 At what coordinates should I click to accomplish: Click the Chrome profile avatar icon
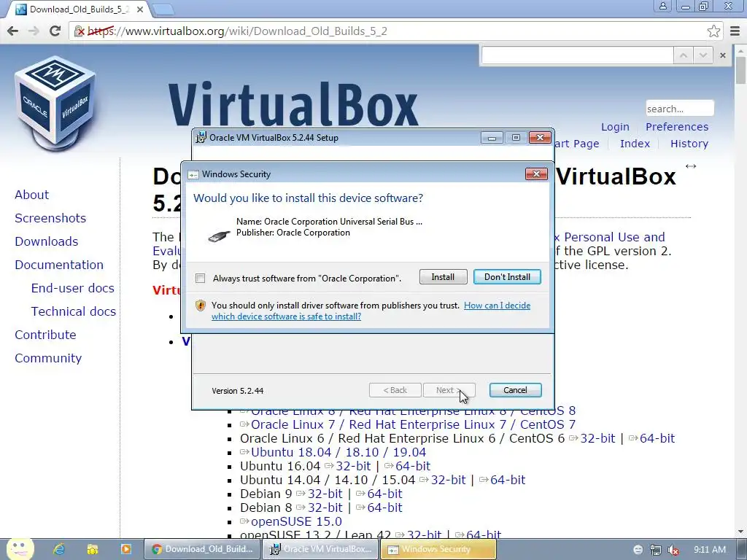click(x=662, y=6)
